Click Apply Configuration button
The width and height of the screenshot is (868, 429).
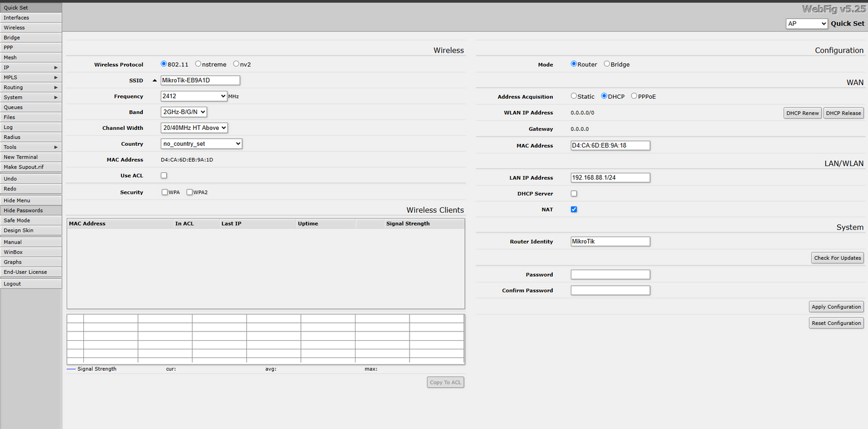(x=836, y=307)
